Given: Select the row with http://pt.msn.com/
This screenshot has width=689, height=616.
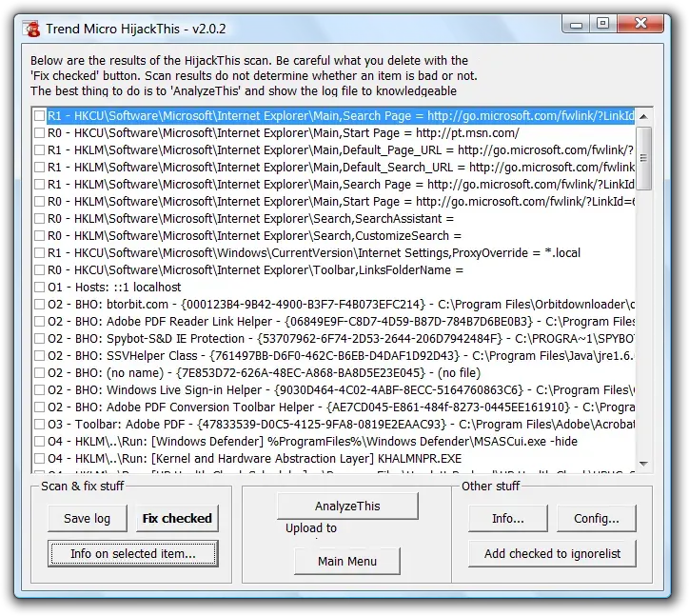Looking at the screenshot, I should click(x=284, y=132).
